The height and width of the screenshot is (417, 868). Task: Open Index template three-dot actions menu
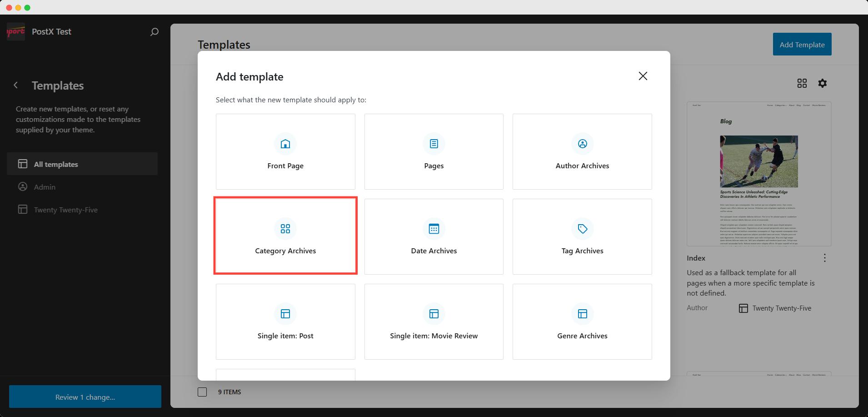pyautogui.click(x=825, y=258)
